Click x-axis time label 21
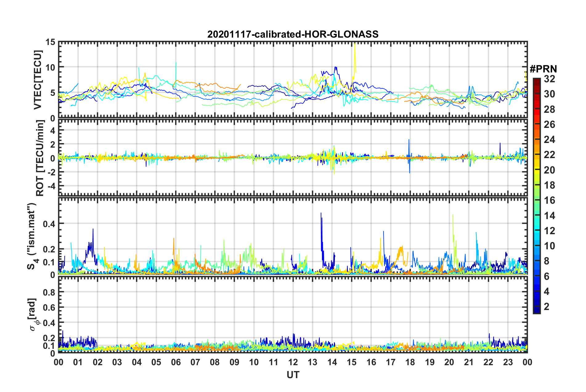Screen dimensions: 586x392 (x=469, y=362)
